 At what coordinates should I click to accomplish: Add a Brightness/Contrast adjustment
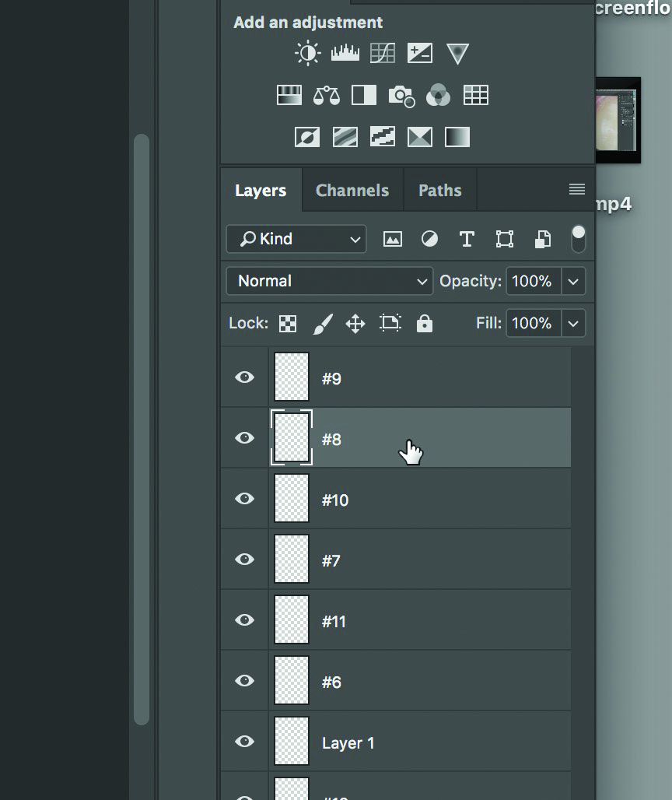tap(307, 53)
